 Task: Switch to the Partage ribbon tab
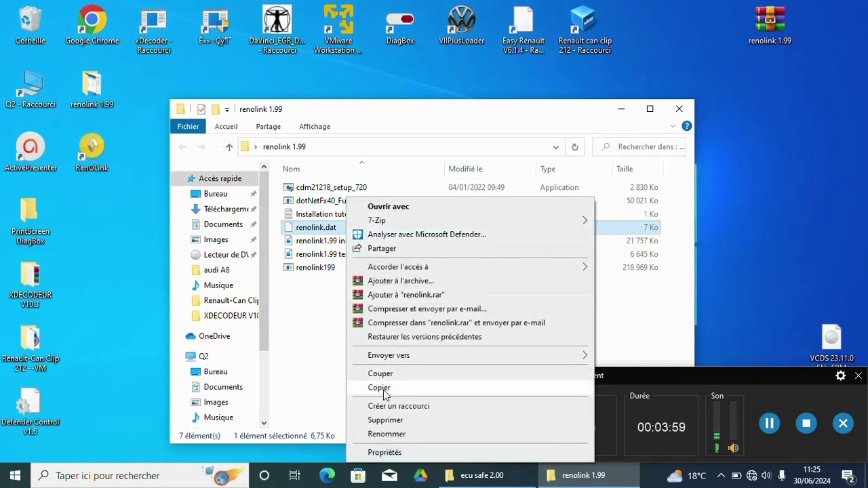tap(268, 126)
